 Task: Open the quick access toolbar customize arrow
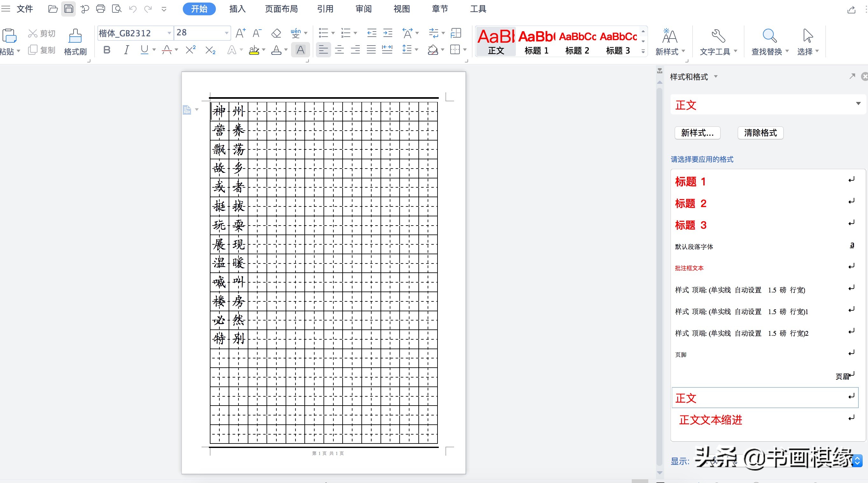point(164,9)
